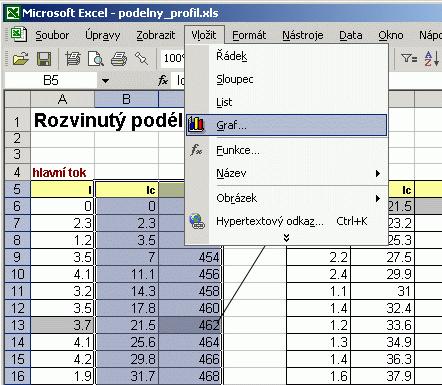Select the column A header
442x385 pixels.
(62, 99)
